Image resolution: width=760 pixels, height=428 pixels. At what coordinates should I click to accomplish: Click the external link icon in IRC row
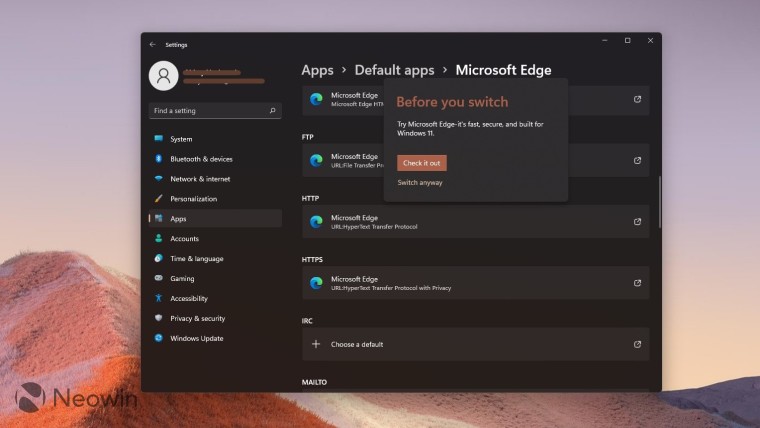[637, 344]
